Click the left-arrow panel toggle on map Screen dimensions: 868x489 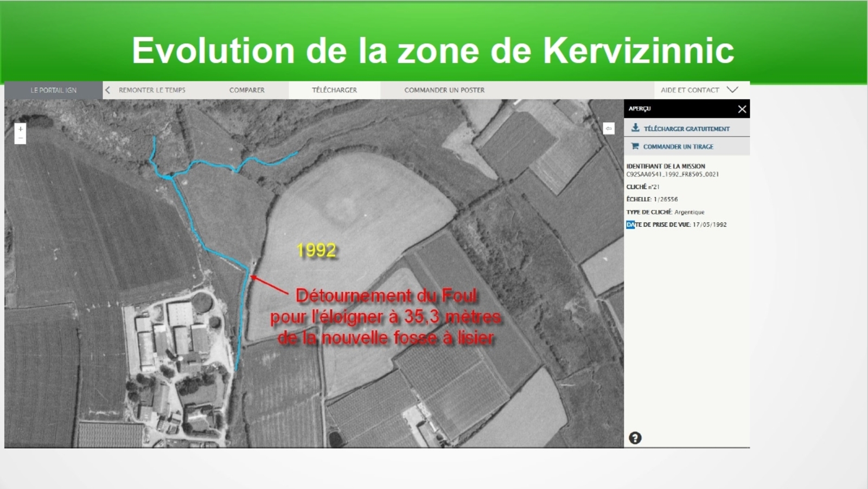[609, 129]
